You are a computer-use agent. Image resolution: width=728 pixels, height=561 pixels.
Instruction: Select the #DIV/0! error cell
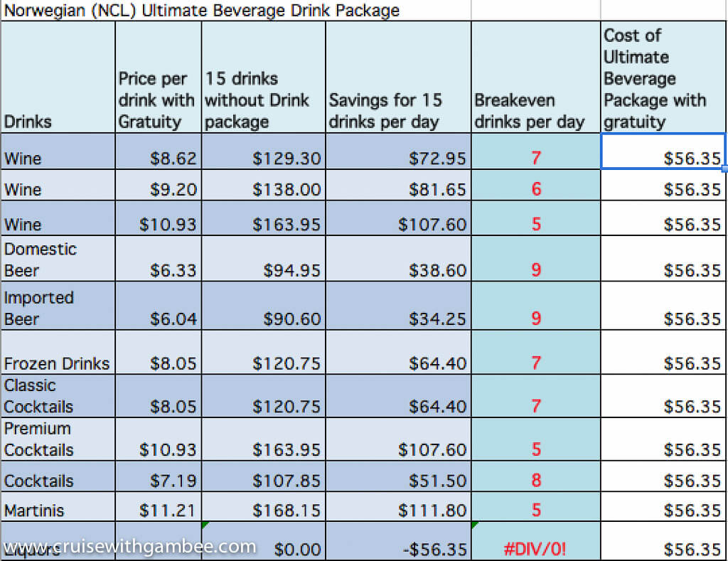point(536,540)
